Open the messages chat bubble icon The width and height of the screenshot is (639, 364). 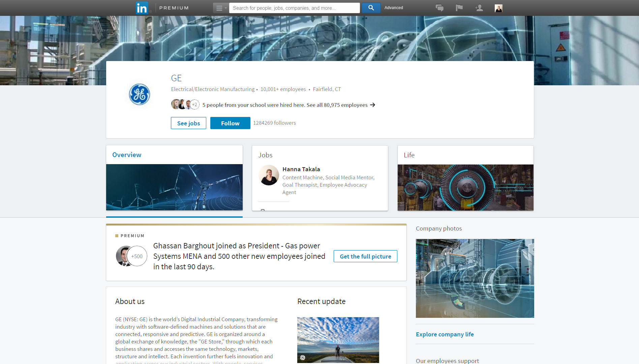(x=439, y=8)
